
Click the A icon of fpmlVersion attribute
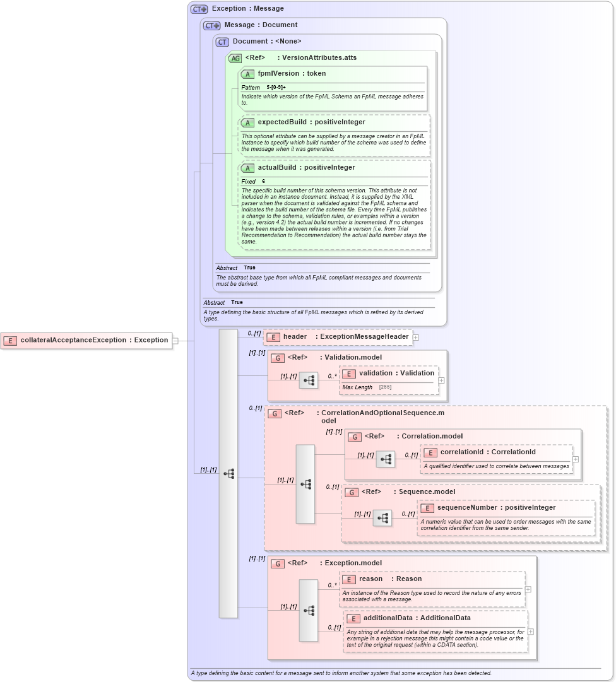(247, 74)
